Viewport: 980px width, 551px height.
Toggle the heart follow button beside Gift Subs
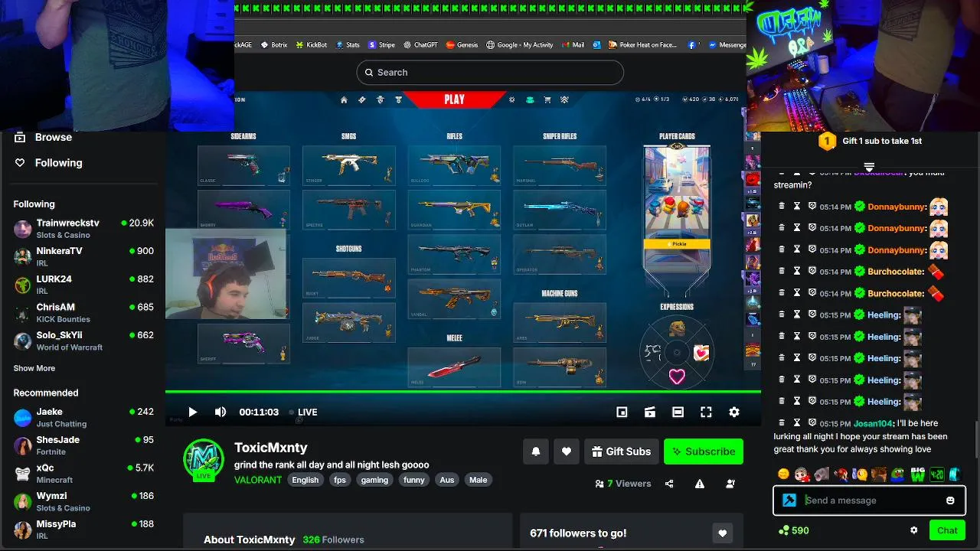coord(567,452)
